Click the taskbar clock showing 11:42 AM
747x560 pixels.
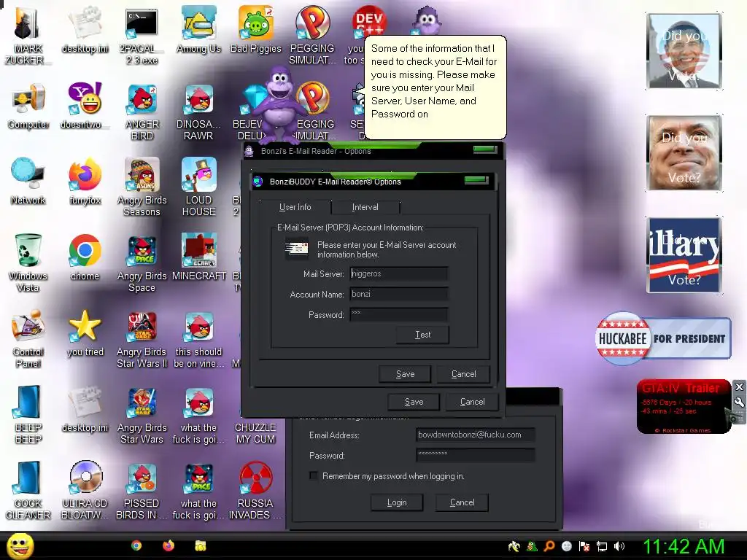pyautogui.click(x=684, y=546)
